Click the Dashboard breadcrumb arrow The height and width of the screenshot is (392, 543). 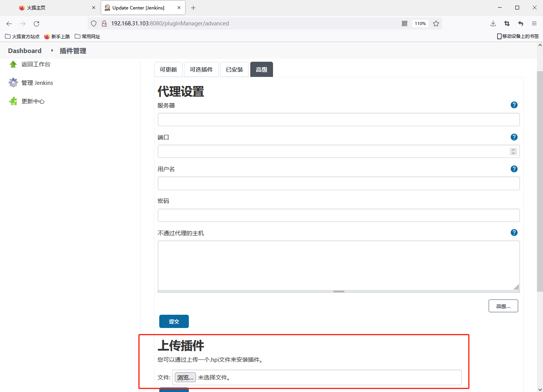click(52, 50)
